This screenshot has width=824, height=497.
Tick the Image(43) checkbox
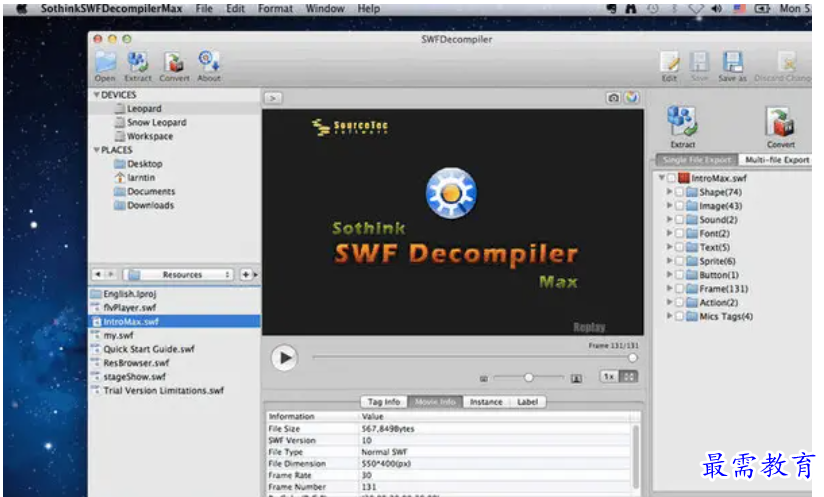[679, 205]
